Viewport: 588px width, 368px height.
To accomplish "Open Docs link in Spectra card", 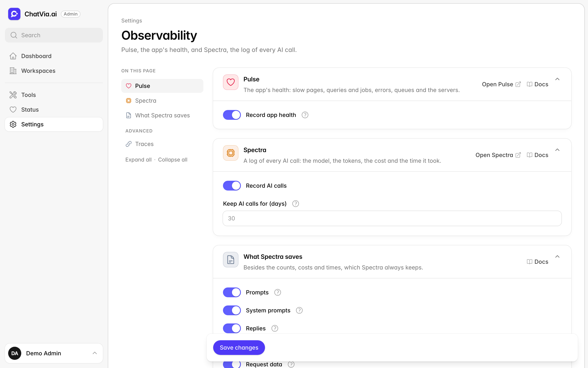I will pos(537,155).
